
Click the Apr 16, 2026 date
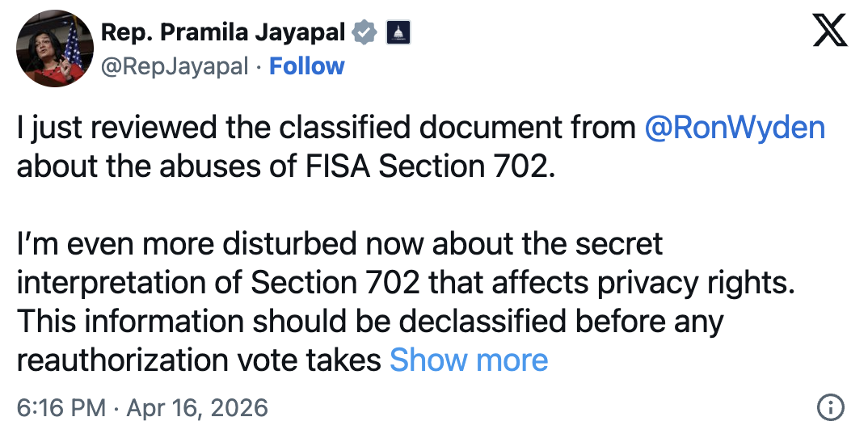pos(196,408)
